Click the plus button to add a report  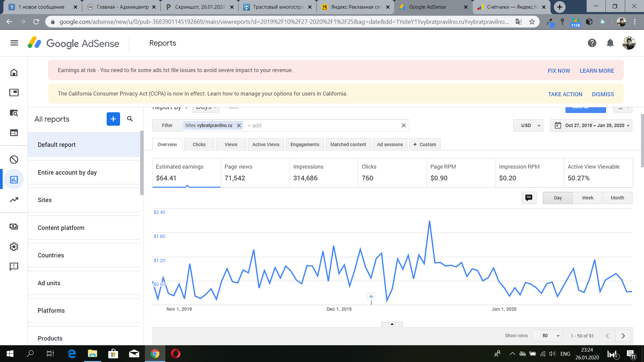pyautogui.click(x=113, y=119)
